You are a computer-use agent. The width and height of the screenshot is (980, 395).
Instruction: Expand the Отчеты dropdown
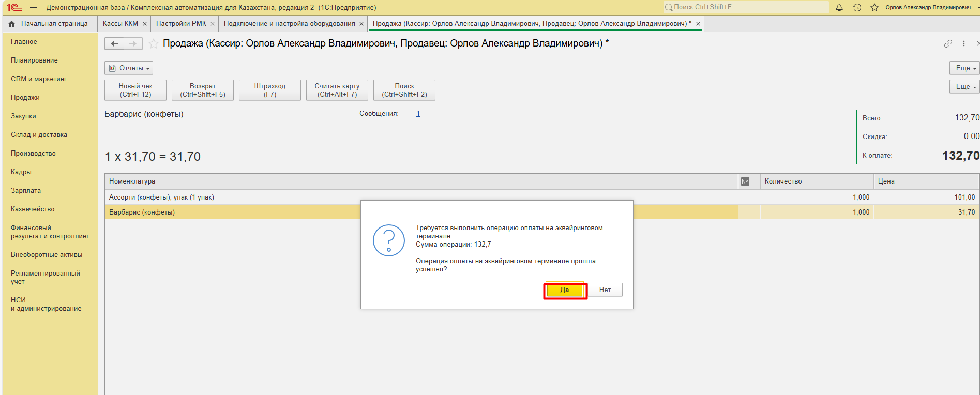pyautogui.click(x=129, y=68)
